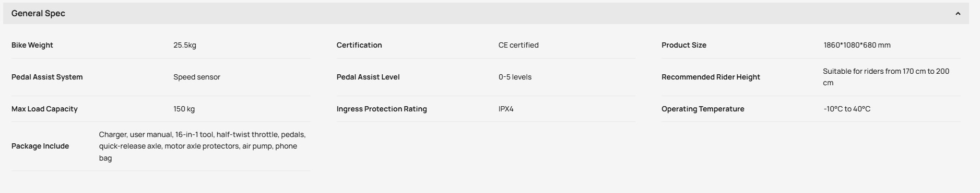
Task: Click the 1860*1080*680 mm dimensions value
Action: click(x=857, y=45)
